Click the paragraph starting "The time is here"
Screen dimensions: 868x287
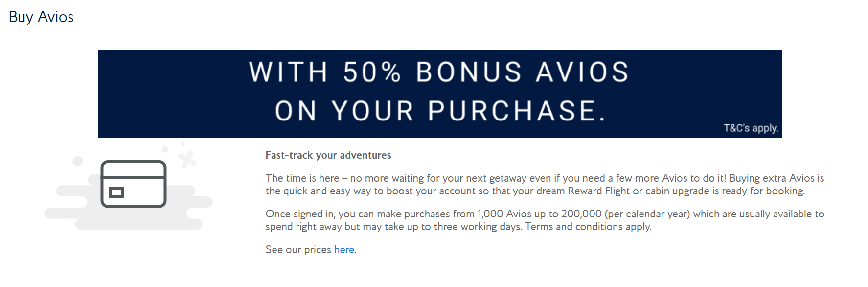[x=545, y=185]
